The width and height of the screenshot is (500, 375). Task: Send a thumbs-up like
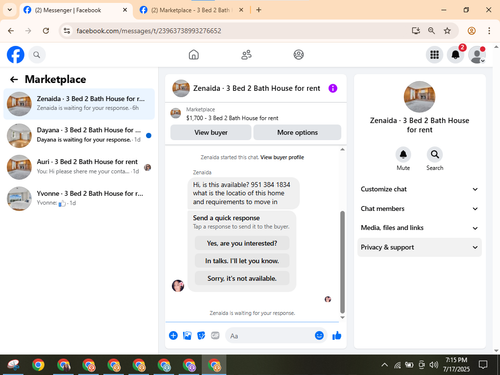click(x=337, y=335)
